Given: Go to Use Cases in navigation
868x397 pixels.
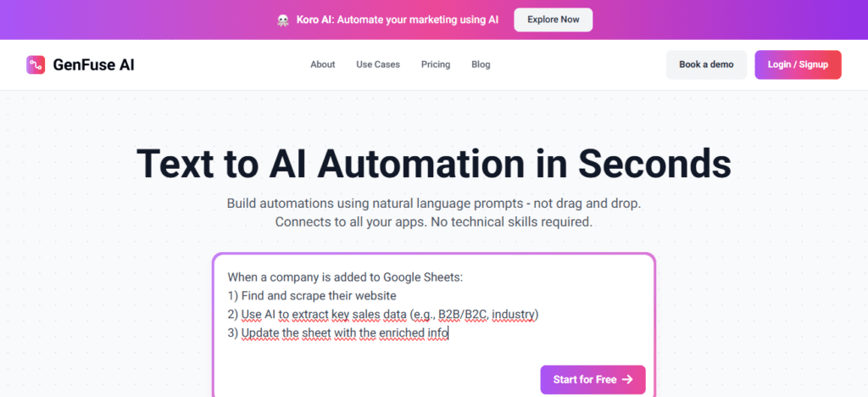Looking at the screenshot, I should (378, 64).
